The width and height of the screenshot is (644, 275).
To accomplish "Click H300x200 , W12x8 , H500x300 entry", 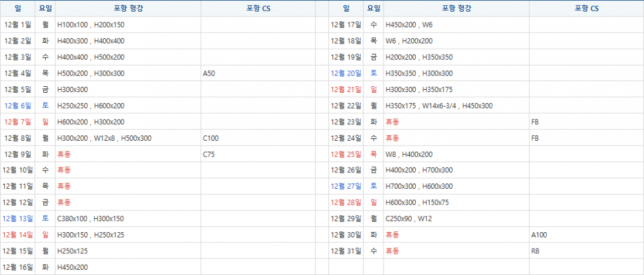I will [104, 138].
